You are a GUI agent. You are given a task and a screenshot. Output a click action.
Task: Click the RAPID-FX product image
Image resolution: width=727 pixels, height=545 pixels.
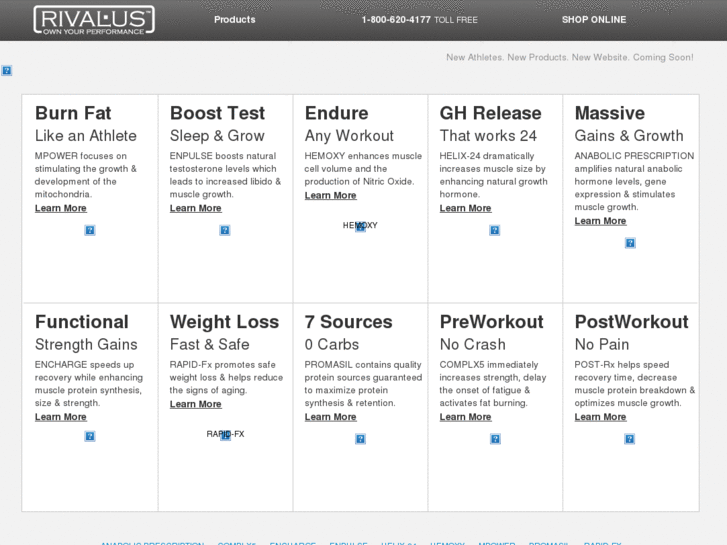(x=225, y=434)
